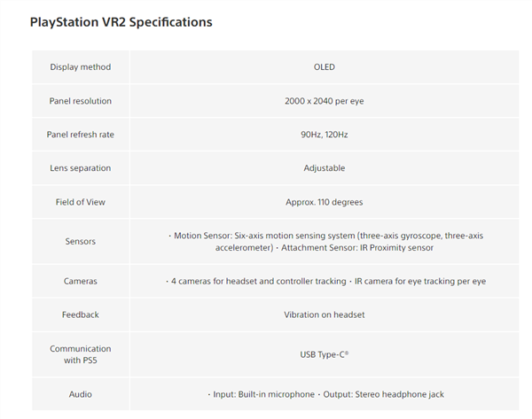Screen dimensions: 532x419
Task: Select the Field of View label
Action: coord(80,202)
